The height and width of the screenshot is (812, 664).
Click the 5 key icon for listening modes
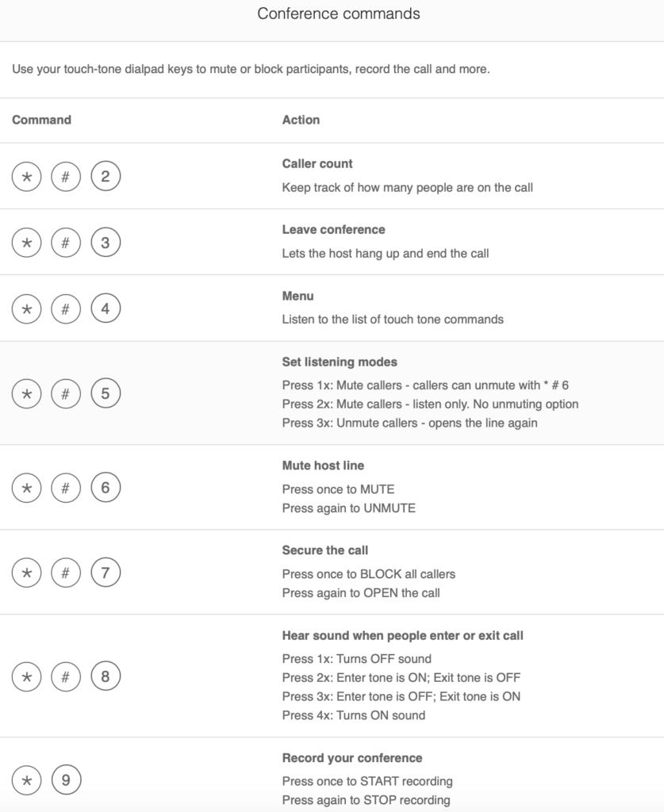[x=106, y=393]
